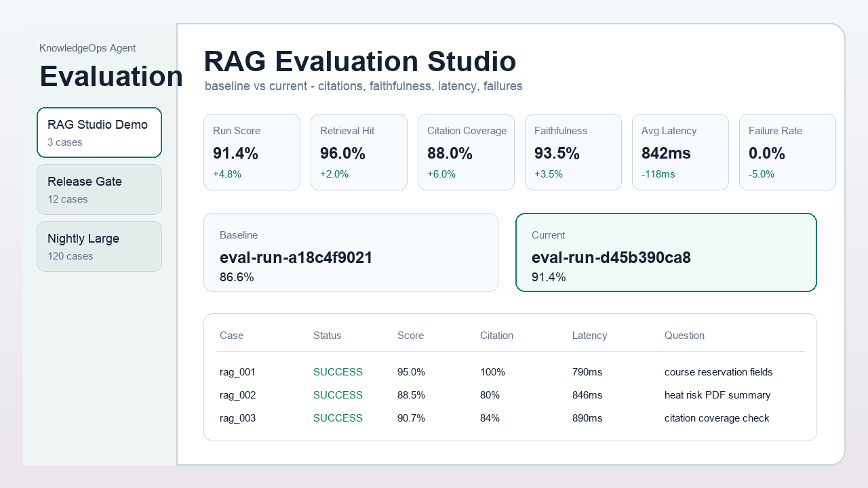The width and height of the screenshot is (868, 488).
Task: Click the Status column header
Action: (328, 335)
